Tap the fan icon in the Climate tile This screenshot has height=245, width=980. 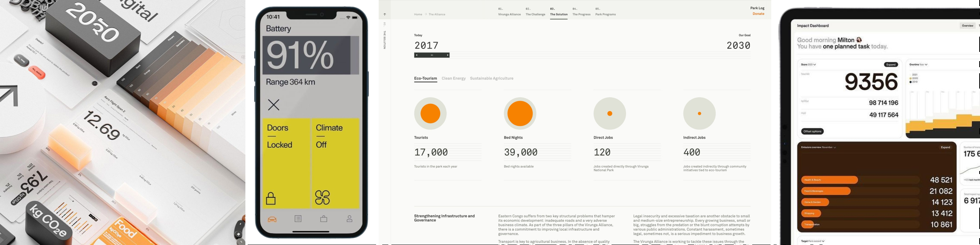pos(323,198)
